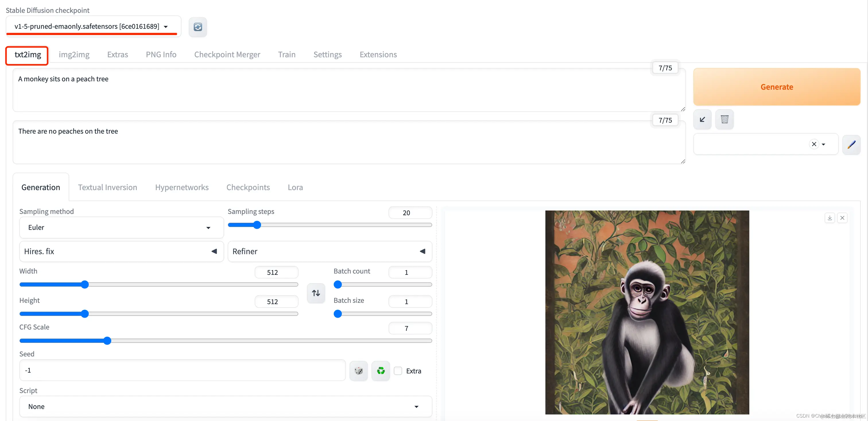Open the Script dropdown showing None
Screen dimensions: 868x421
click(225, 407)
